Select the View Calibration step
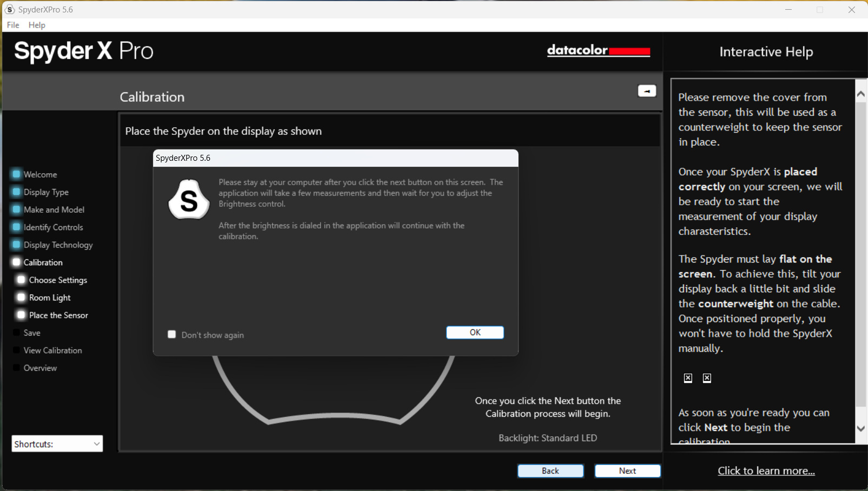The width and height of the screenshot is (868, 491). pyautogui.click(x=52, y=350)
